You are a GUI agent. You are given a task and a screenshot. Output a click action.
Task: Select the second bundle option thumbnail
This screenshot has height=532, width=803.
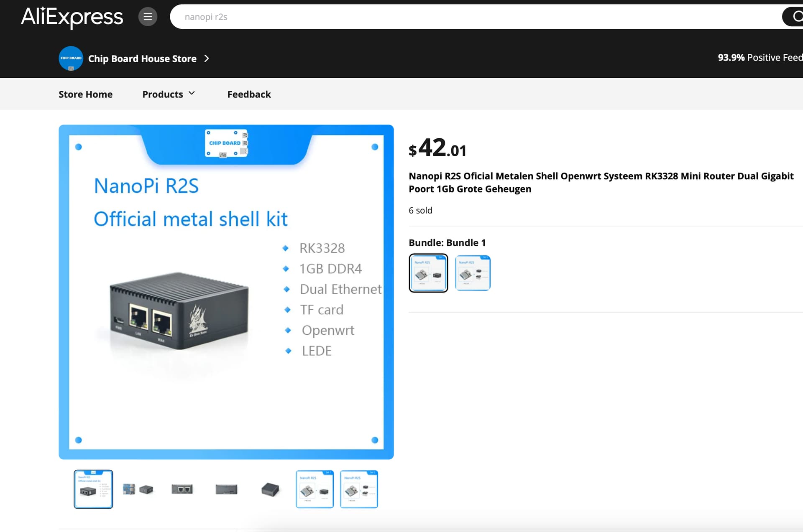(x=473, y=273)
